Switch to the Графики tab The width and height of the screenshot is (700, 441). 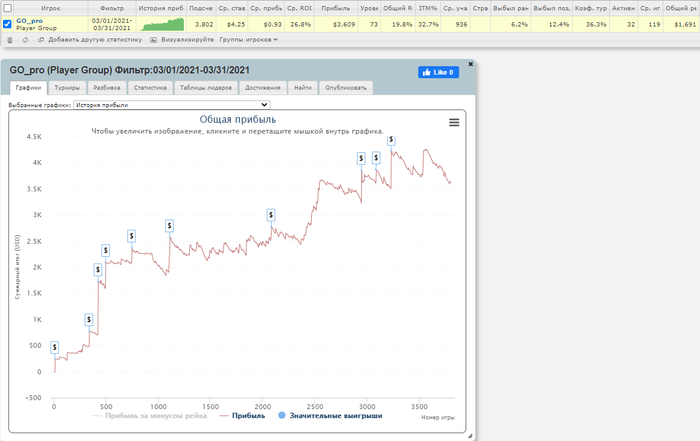tap(28, 88)
